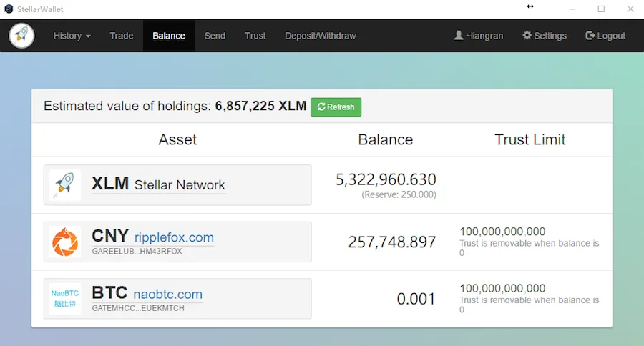Viewport: 644px width, 346px height.
Task: Open the Trust tab
Action: [255, 36]
